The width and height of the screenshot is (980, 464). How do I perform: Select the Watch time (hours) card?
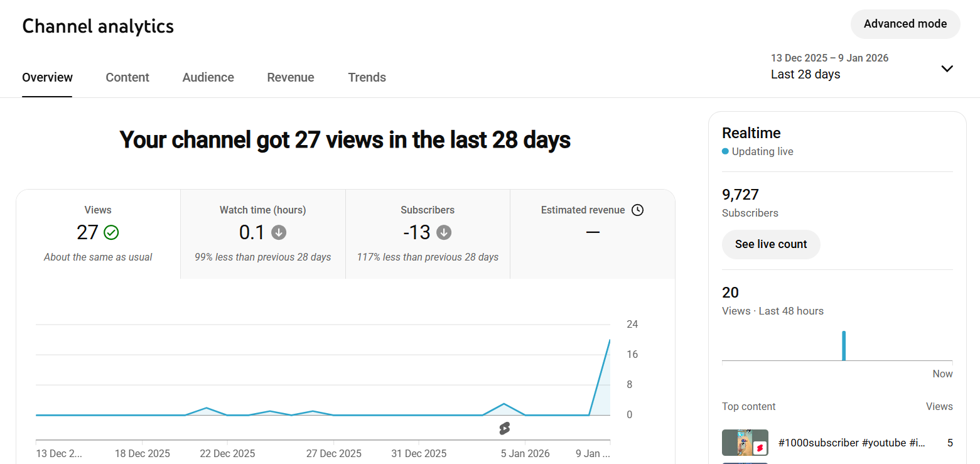(262, 234)
